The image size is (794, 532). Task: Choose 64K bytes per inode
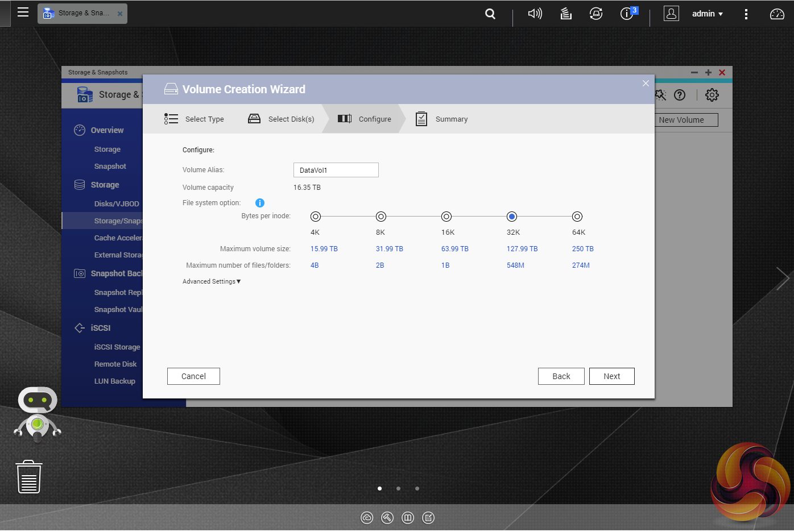point(577,217)
